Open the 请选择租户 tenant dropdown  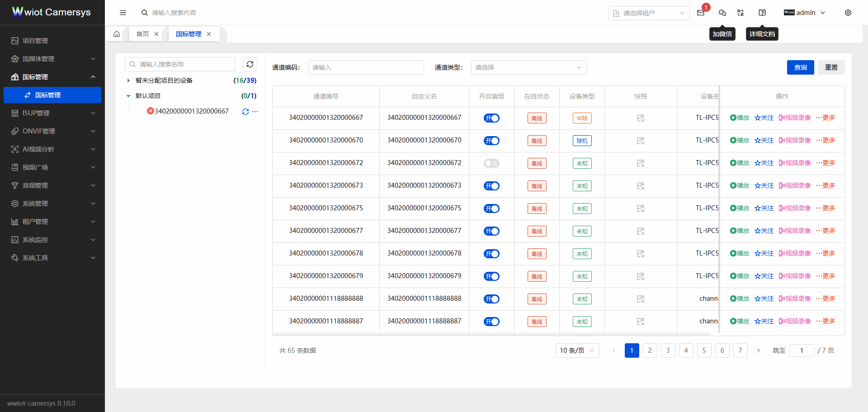point(649,13)
